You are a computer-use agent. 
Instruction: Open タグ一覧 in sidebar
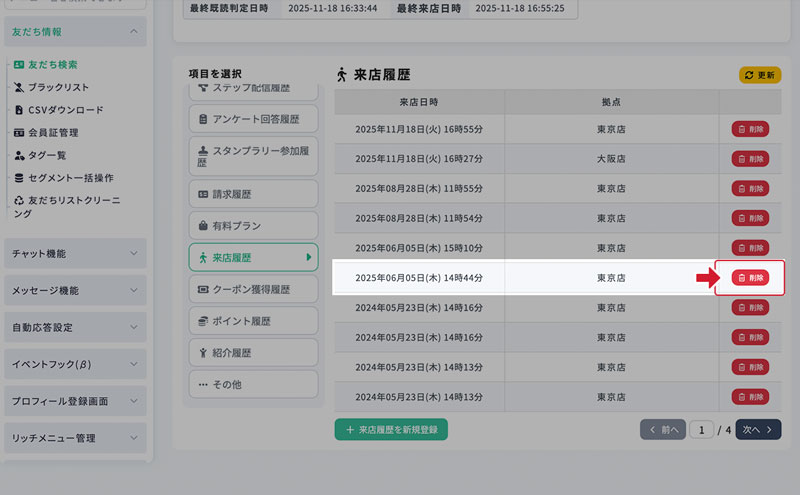[x=47, y=155]
